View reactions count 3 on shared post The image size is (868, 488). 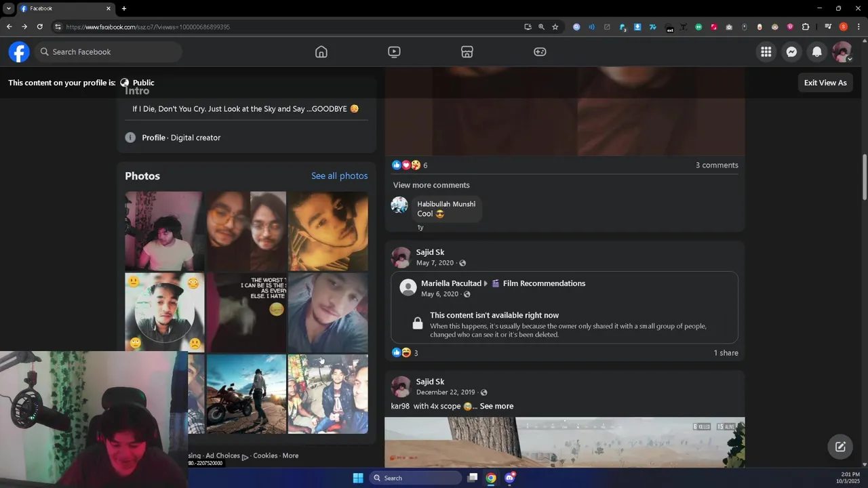[x=416, y=353]
